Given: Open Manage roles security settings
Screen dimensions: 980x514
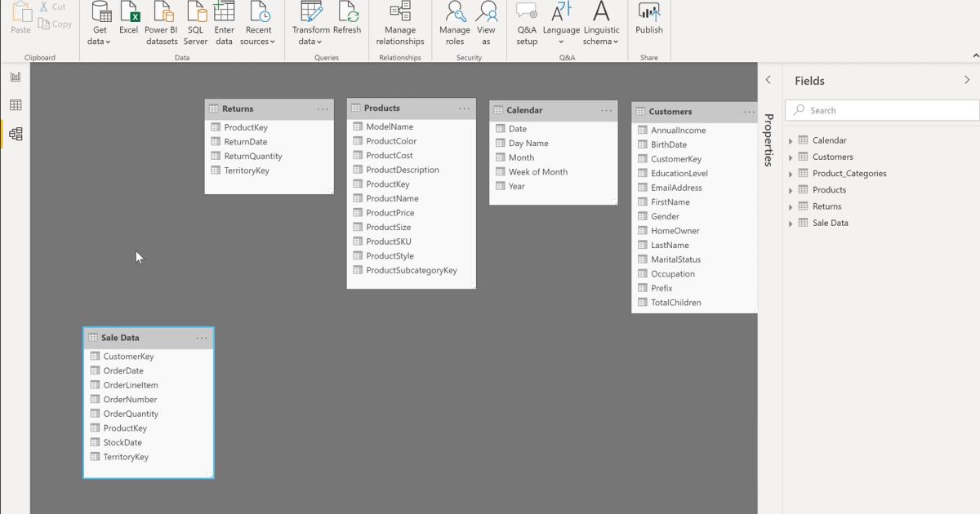Looking at the screenshot, I should [x=454, y=24].
